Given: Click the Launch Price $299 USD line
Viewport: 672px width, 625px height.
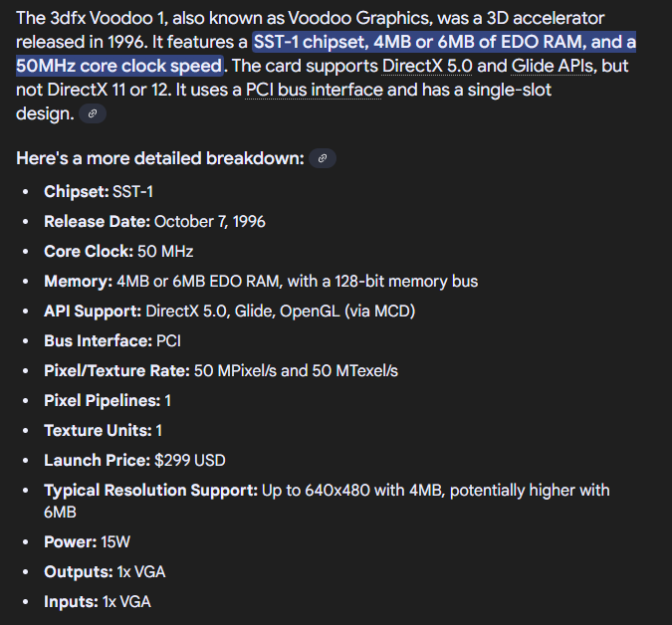Looking at the screenshot, I should point(134,461).
